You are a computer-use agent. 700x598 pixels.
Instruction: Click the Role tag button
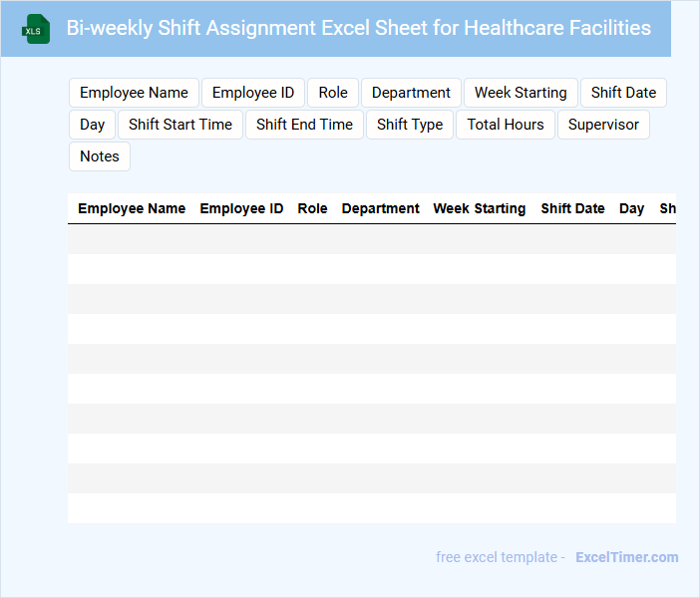tap(333, 93)
